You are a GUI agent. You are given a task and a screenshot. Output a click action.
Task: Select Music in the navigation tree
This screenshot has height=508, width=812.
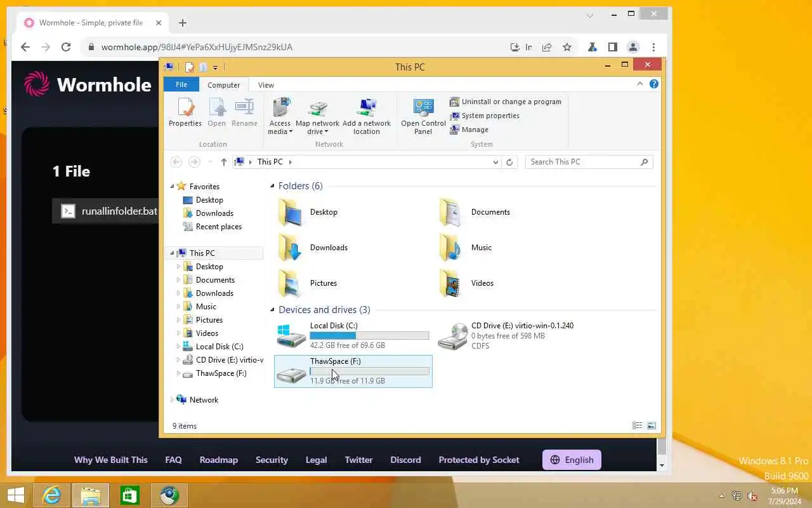pyautogui.click(x=206, y=307)
